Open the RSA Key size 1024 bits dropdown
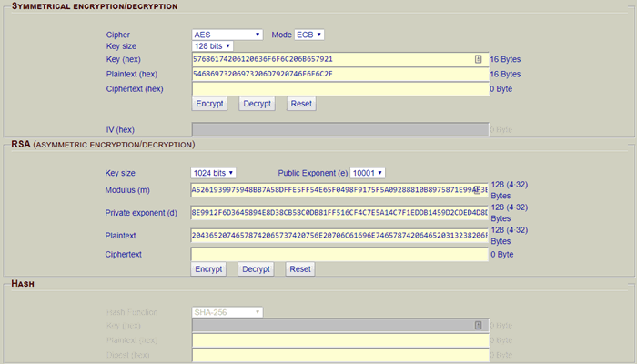Viewport: 637px width, 364px height. [x=214, y=173]
